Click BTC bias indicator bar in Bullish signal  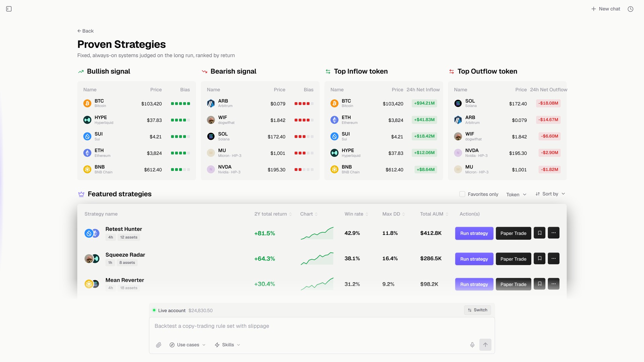(180, 104)
